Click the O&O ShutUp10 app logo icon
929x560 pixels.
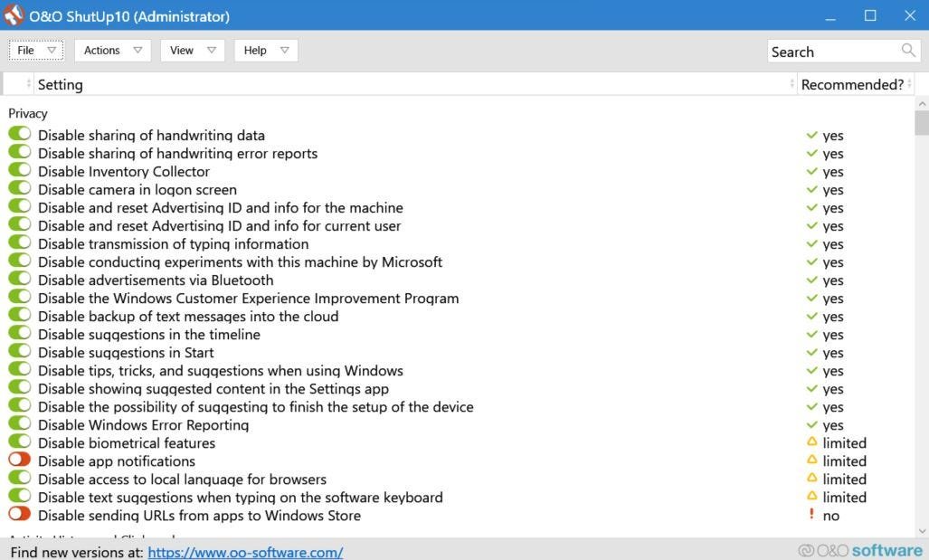pyautogui.click(x=13, y=16)
